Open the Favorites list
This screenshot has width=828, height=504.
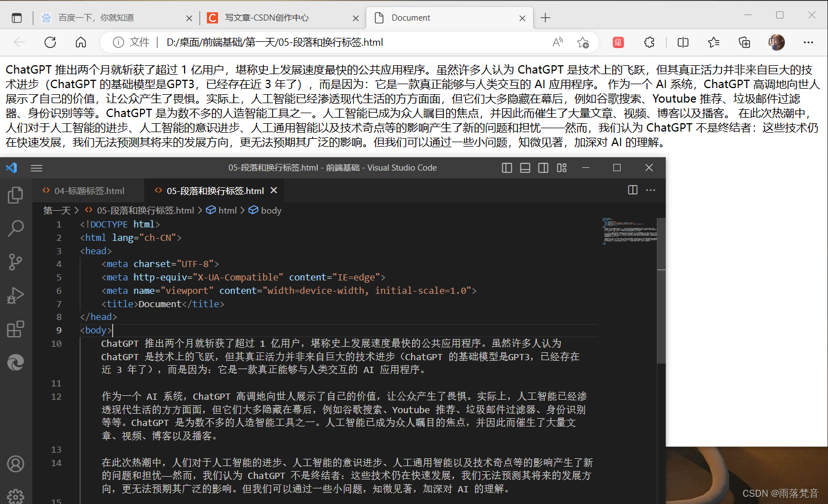pos(714,42)
